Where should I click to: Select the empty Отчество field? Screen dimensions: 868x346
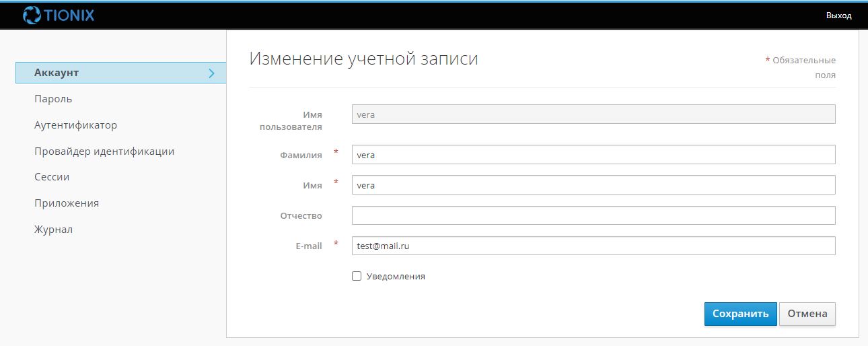point(593,215)
